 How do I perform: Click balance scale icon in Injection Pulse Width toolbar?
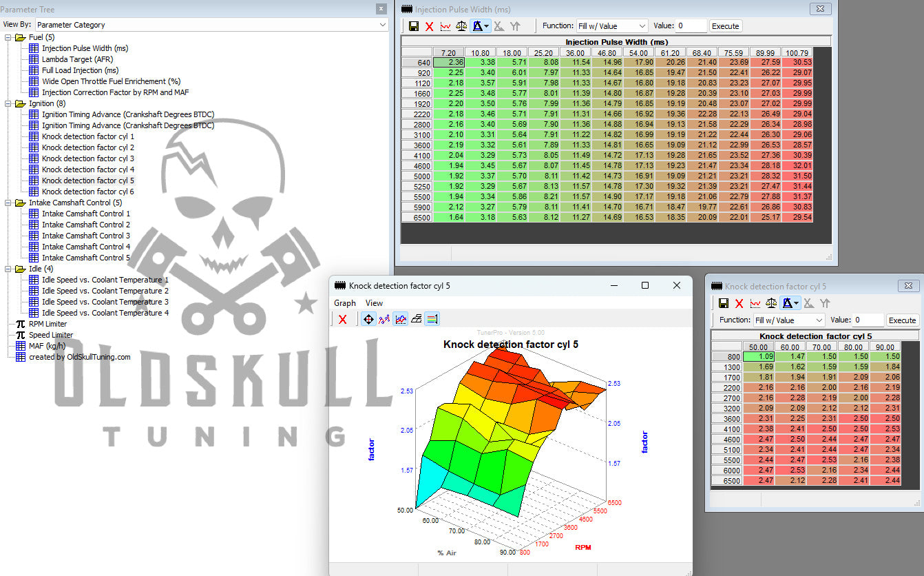pos(461,26)
